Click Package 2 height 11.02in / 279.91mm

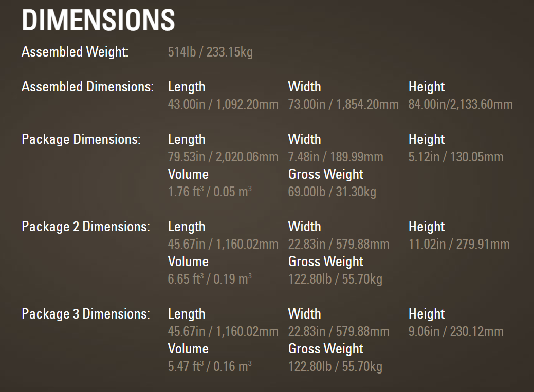[x=459, y=244]
